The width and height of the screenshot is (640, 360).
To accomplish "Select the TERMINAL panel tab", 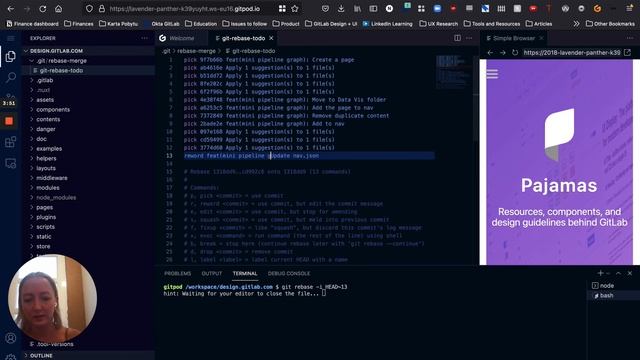I will point(245,273).
